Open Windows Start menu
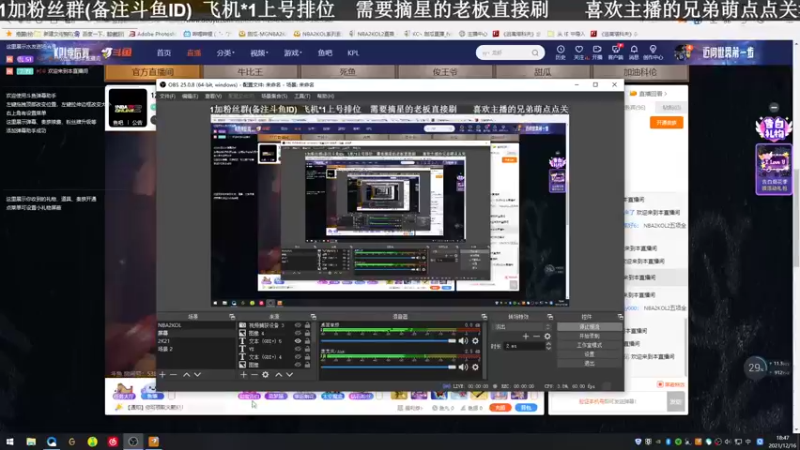 point(10,441)
